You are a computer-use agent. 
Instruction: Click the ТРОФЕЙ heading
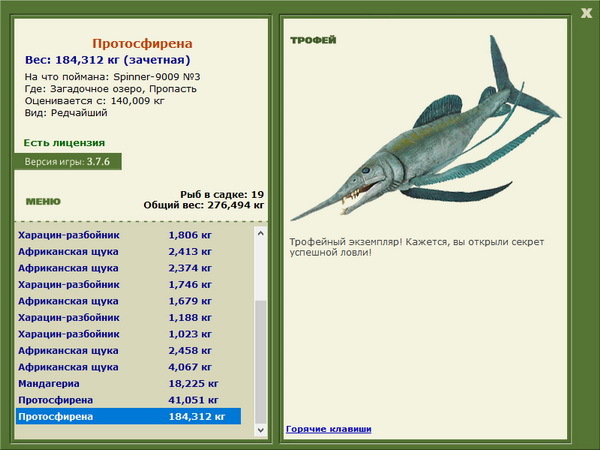click(x=313, y=40)
